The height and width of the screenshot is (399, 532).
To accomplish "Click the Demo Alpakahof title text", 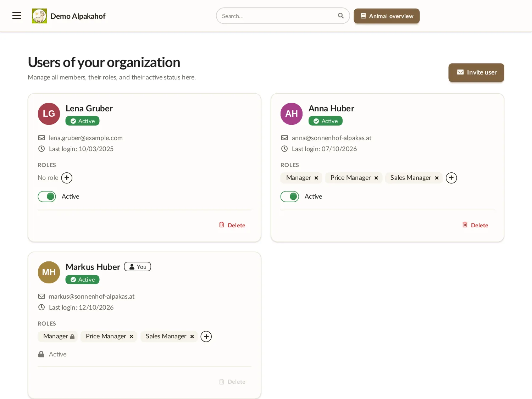I will pyautogui.click(x=78, y=16).
